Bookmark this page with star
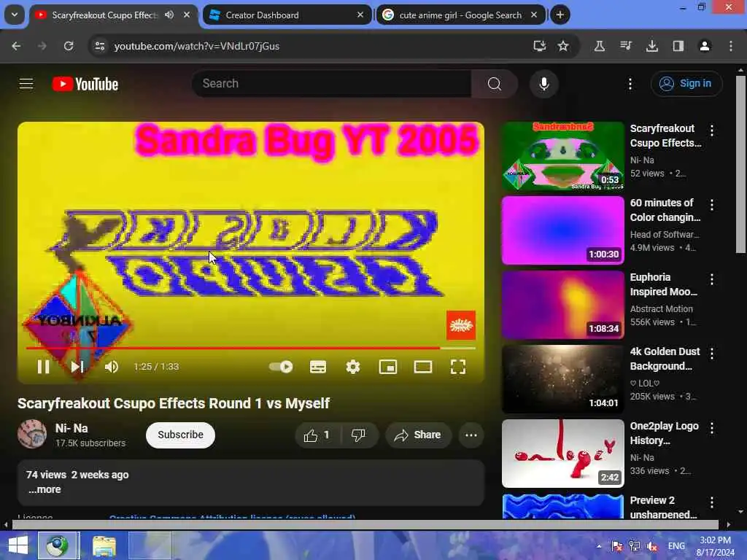This screenshot has width=747, height=560. point(563,46)
